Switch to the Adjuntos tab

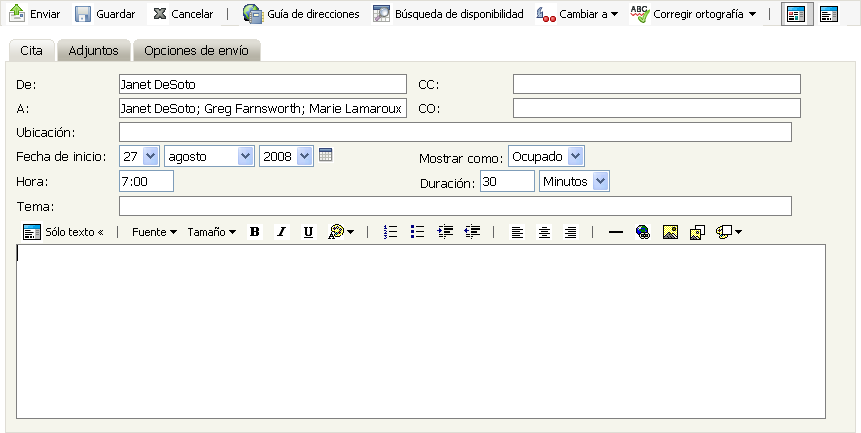93,50
